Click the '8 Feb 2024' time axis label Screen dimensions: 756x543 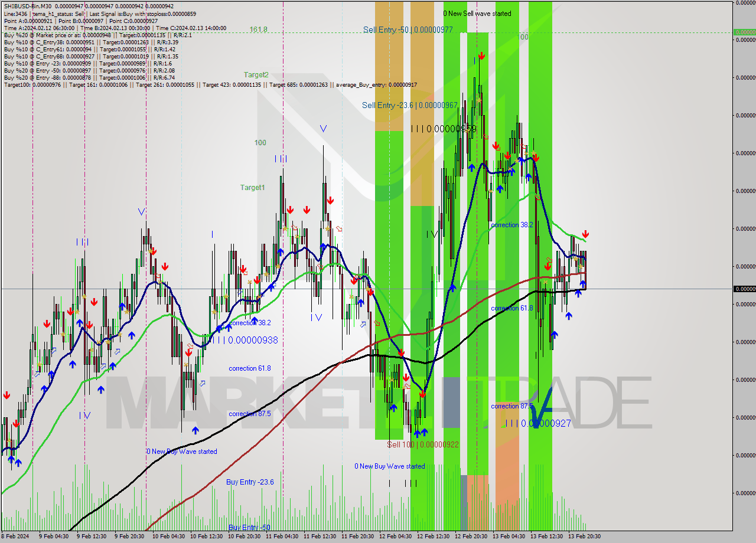point(16,537)
